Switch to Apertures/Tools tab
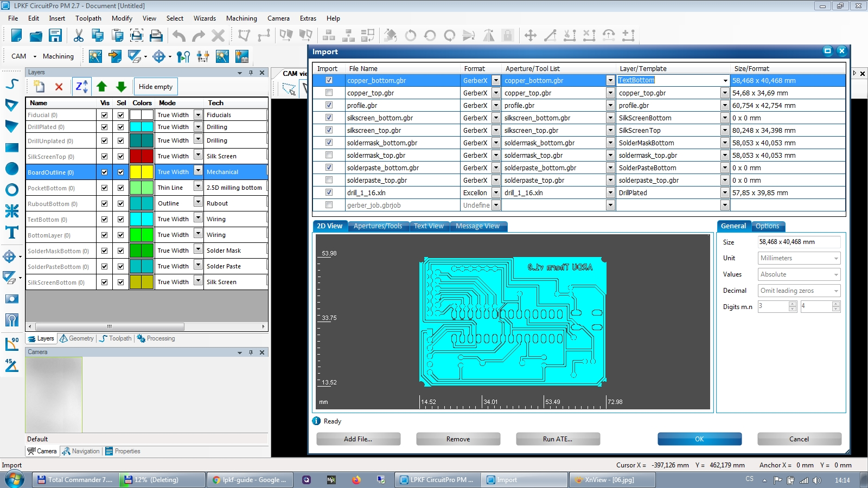868x488 pixels. pyautogui.click(x=378, y=226)
